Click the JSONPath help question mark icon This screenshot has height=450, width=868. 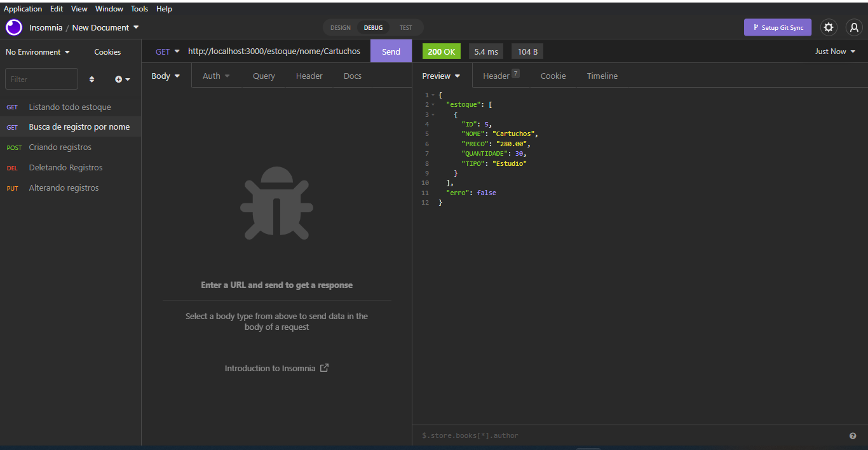point(852,435)
